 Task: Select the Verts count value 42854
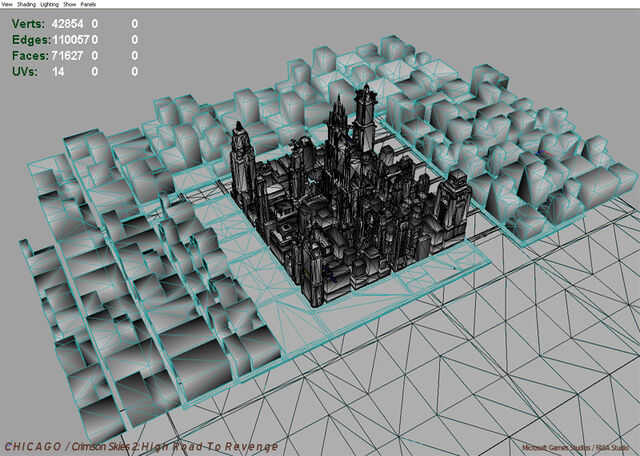67,24
